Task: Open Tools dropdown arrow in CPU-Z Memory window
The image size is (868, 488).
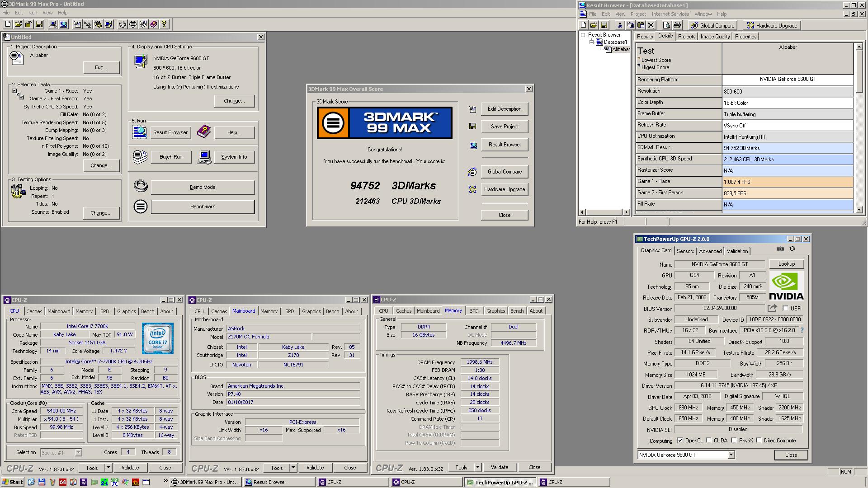Action: point(477,468)
